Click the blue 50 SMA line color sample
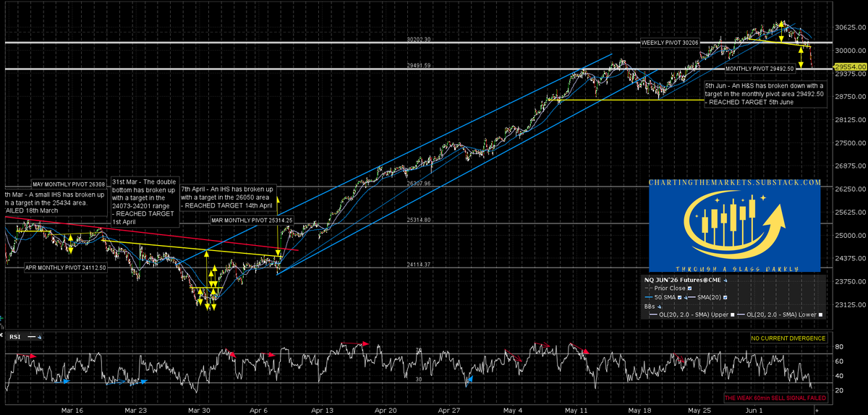This screenshot has width=868, height=415. (x=648, y=297)
